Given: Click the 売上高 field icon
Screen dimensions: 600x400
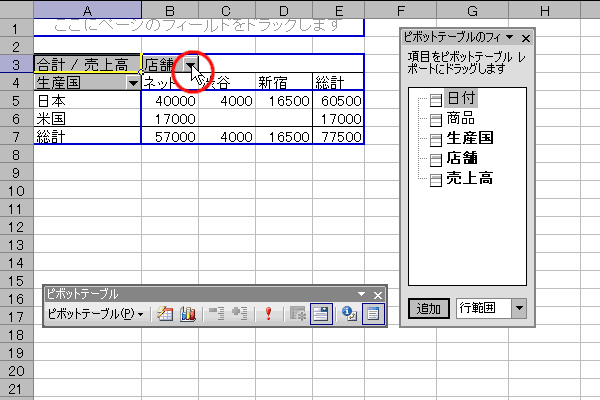Looking at the screenshot, I should tap(435, 180).
